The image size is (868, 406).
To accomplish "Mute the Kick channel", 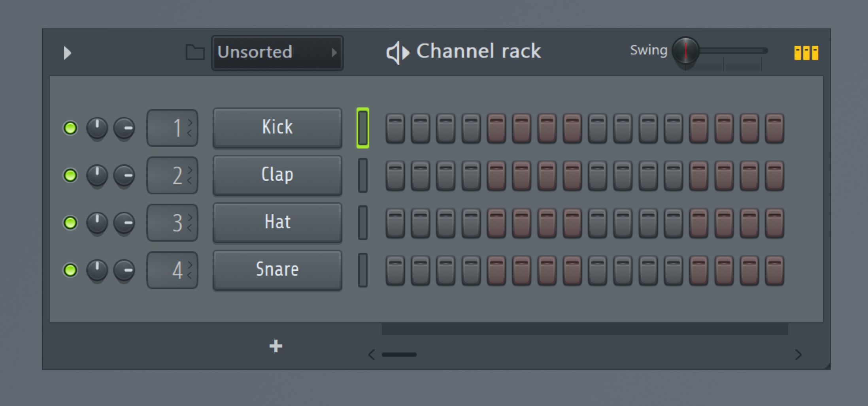I will coord(70,128).
